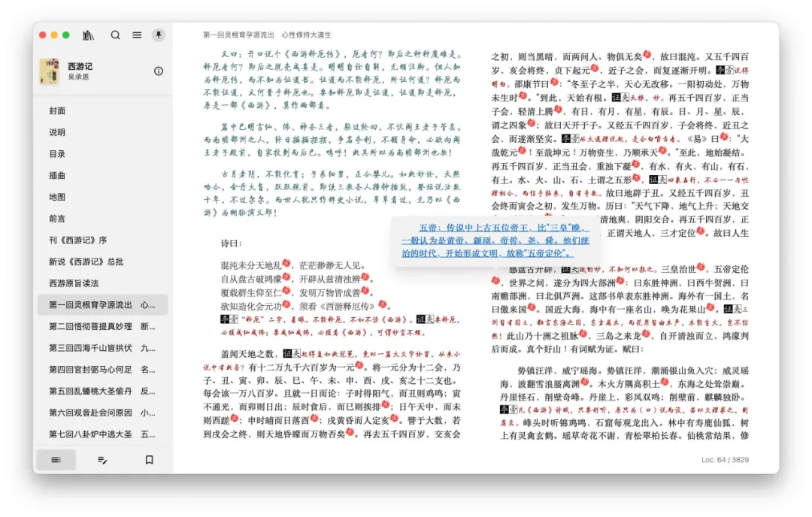Click footnote marker after 混沌未分天地乱

286,264
